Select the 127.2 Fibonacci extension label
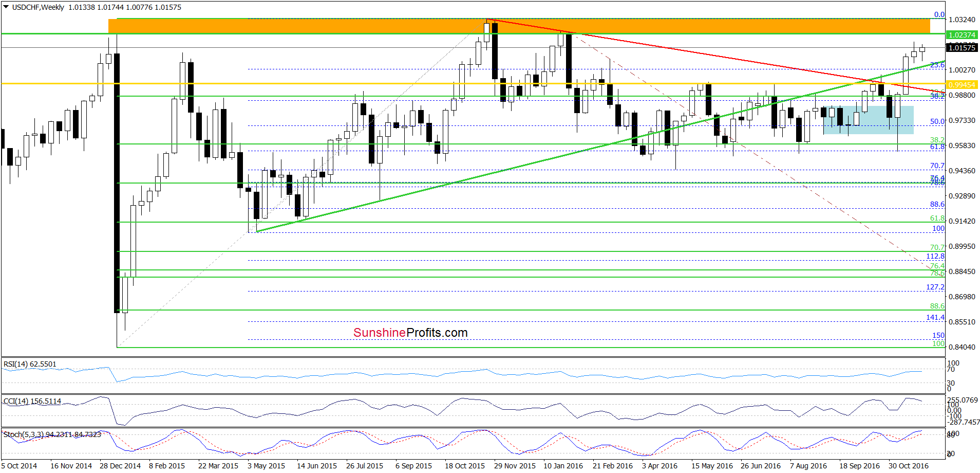 (x=935, y=287)
